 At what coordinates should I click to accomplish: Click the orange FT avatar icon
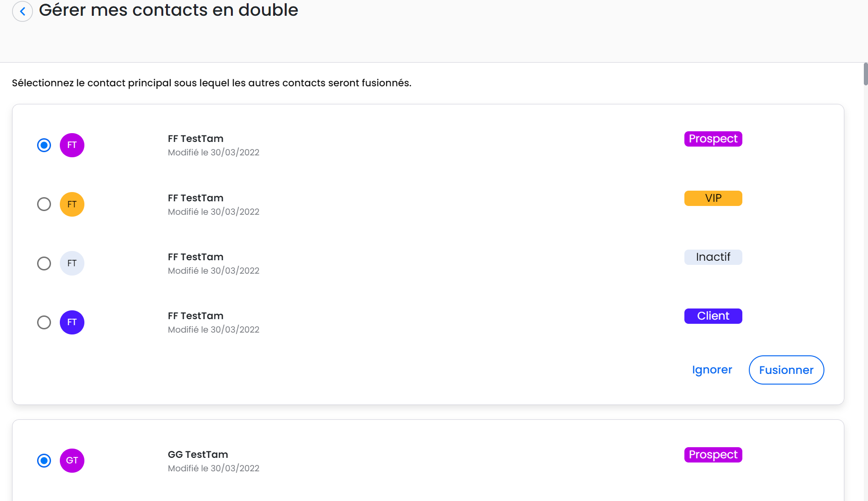72,204
